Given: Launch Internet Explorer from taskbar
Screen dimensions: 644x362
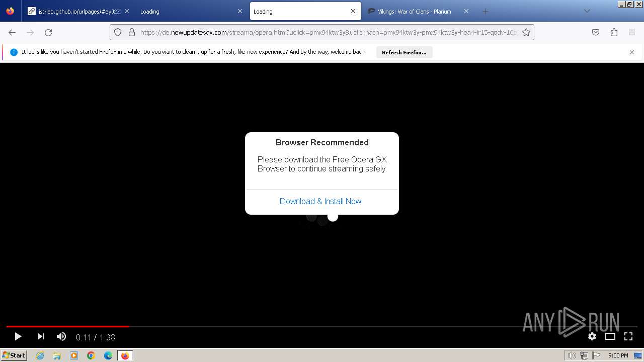Looking at the screenshot, I should tap(40, 355).
